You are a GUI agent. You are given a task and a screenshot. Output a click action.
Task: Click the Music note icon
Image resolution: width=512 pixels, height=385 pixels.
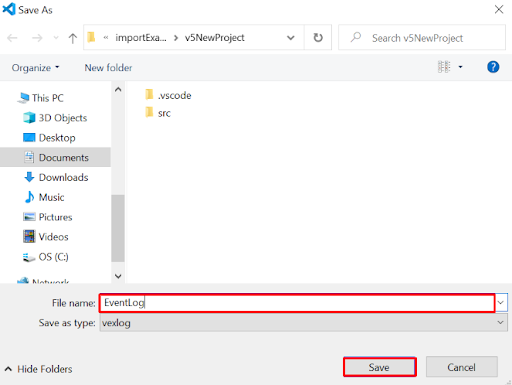(x=29, y=197)
